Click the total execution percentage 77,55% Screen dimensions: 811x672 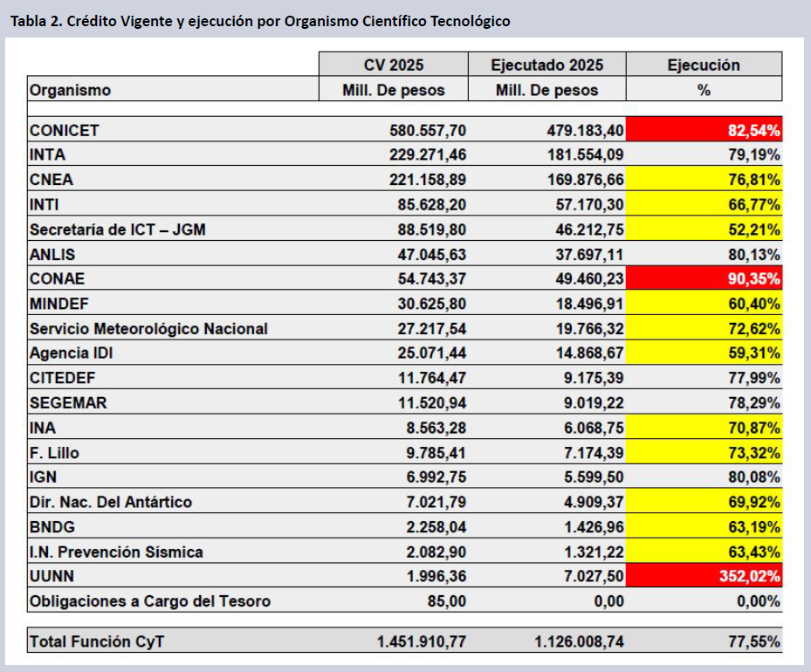(x=753, y=641)
